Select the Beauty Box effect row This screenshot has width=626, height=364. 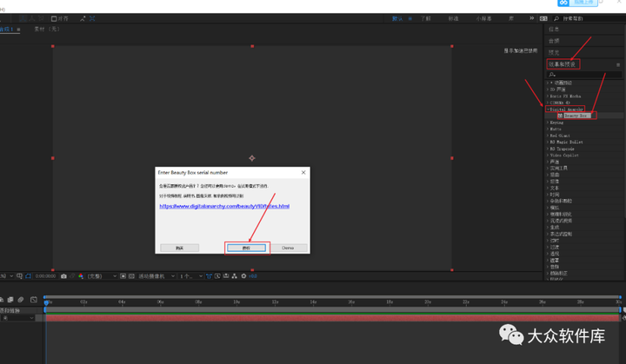(577, 116)
